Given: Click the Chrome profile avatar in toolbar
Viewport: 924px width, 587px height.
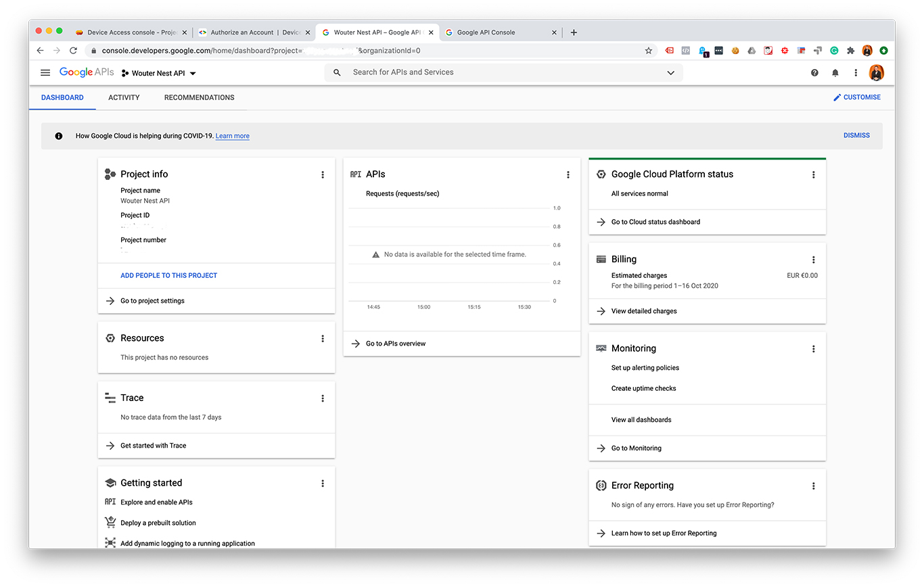Looking at the screenshot, I should [867, 51].
